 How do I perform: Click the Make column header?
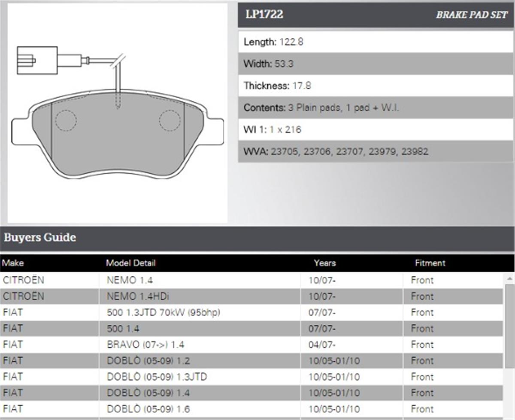pyautogui.click(x=13, y=263)
